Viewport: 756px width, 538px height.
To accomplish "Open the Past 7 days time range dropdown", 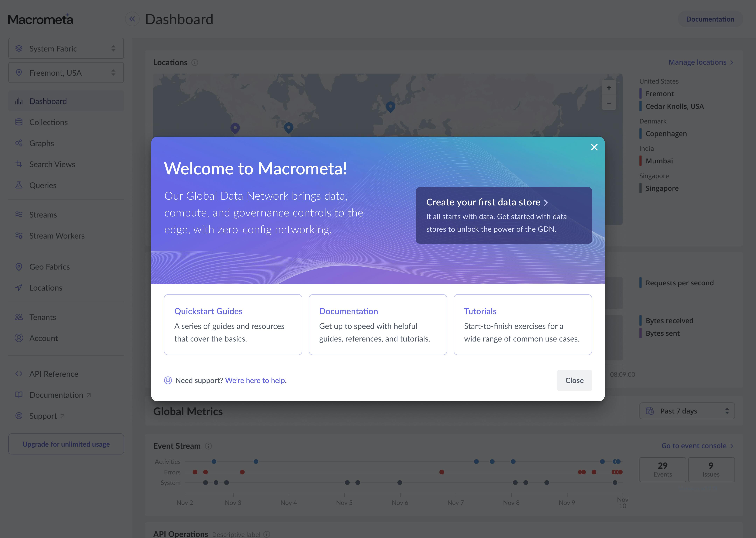I will 687,411.
